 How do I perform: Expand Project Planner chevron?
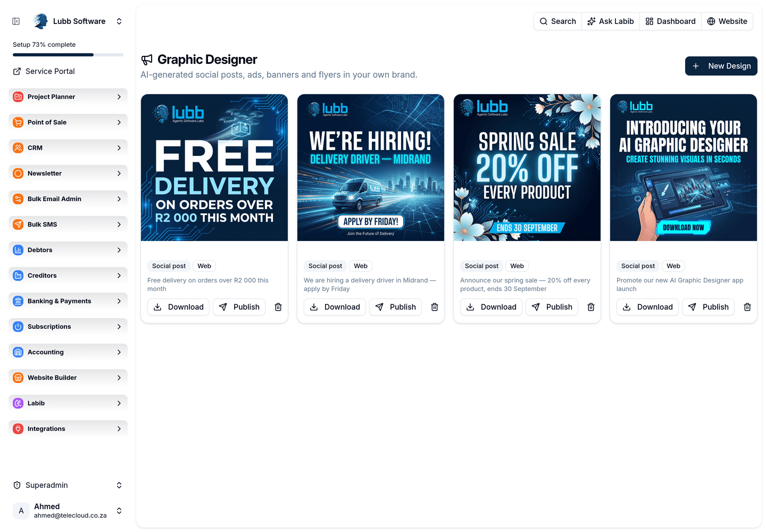pyautogui.click(x=119, y=97)
